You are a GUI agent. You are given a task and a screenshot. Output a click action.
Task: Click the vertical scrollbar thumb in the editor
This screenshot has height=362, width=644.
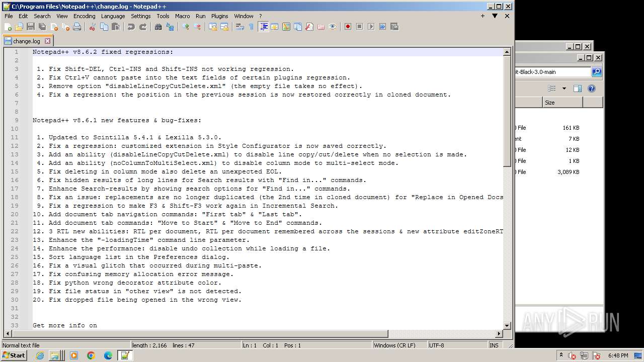pyautogui.click(x=507, y=112)
